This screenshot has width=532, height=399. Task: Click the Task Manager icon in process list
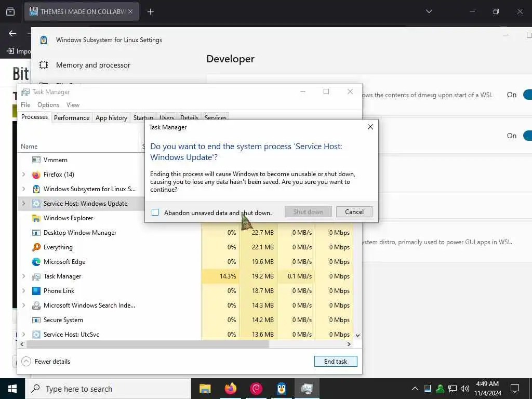(x=36, y=276)
